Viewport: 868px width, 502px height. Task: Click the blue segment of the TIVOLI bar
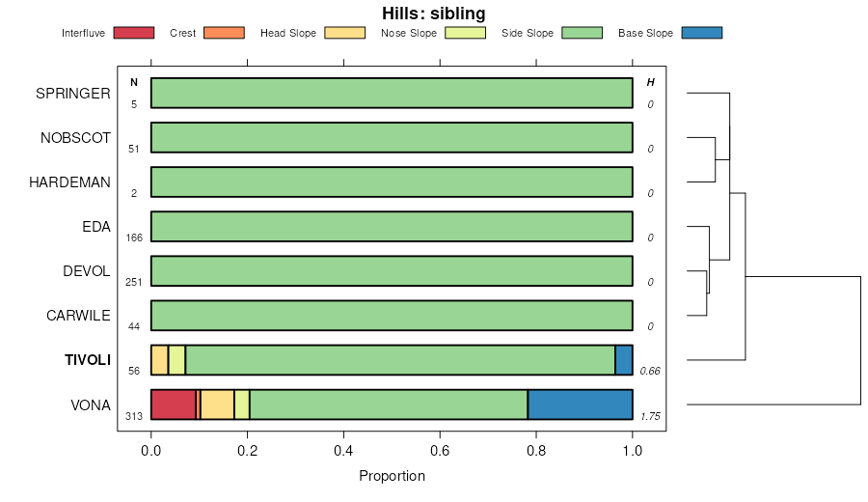tap(624, 360)
